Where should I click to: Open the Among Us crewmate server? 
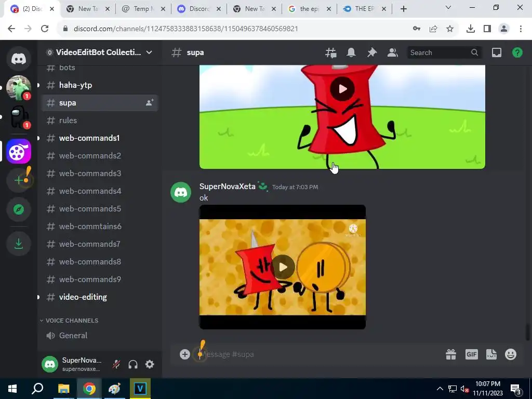coord(19,117)
